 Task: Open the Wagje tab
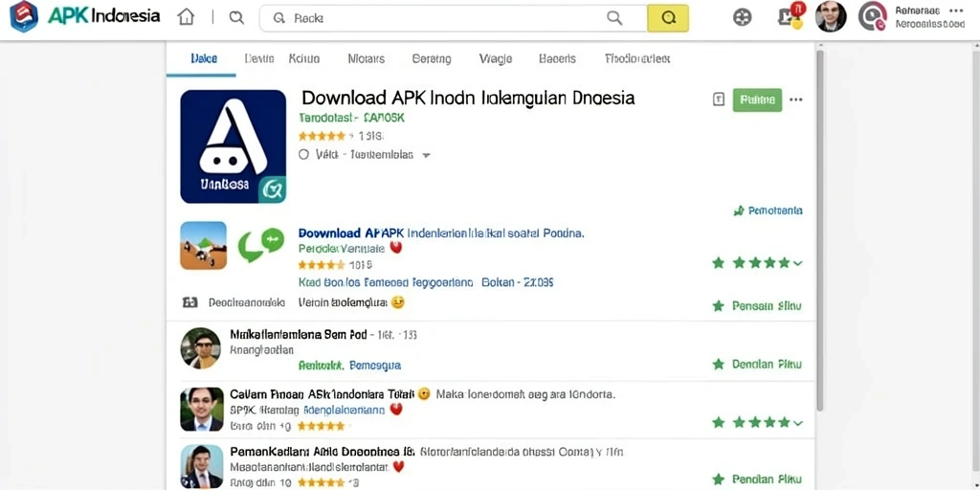(496, 58)
